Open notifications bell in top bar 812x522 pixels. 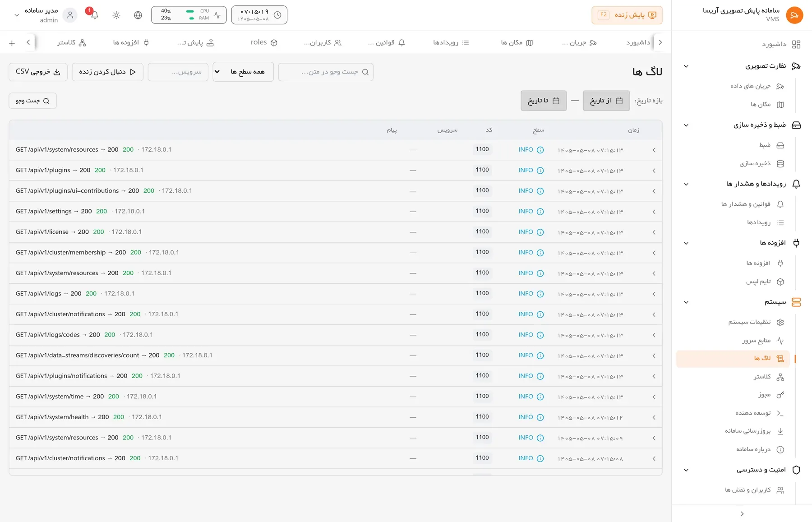95,15
